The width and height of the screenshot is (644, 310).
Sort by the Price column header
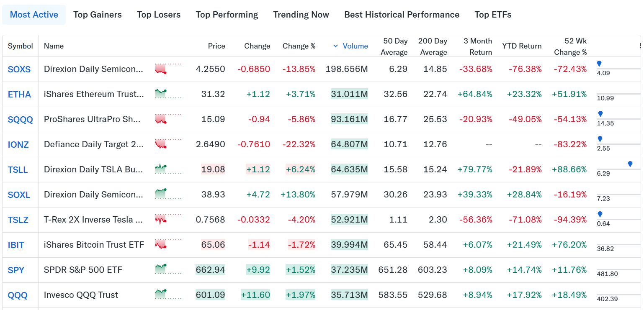point(216,46)
